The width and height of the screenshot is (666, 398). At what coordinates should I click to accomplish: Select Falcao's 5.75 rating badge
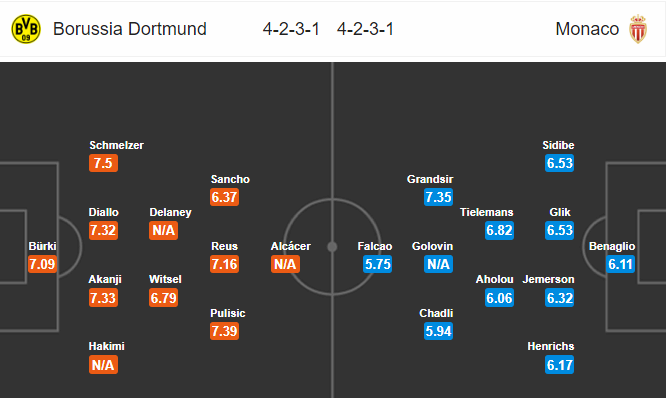pyautogui.click(x=378, y=264)
